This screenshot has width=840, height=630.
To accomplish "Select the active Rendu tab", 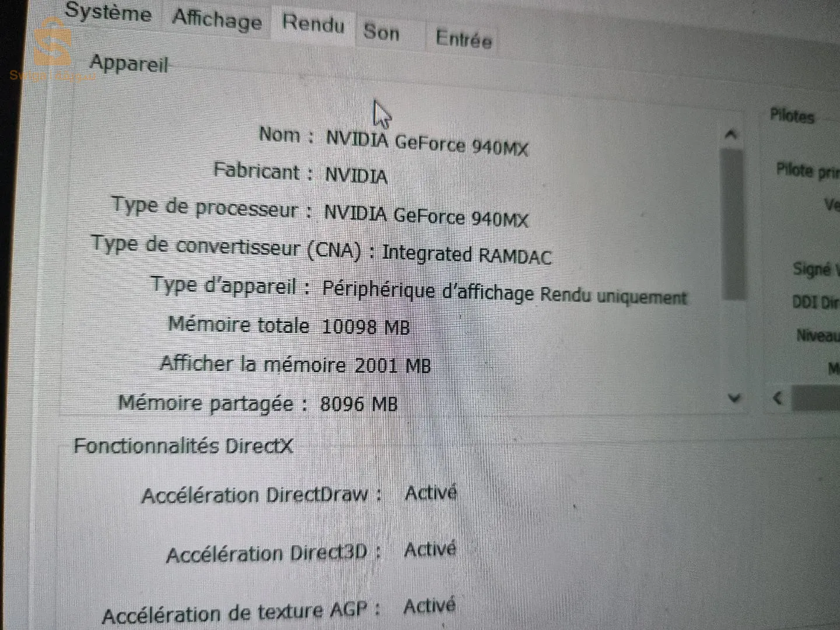I will (x=313, y=26).
